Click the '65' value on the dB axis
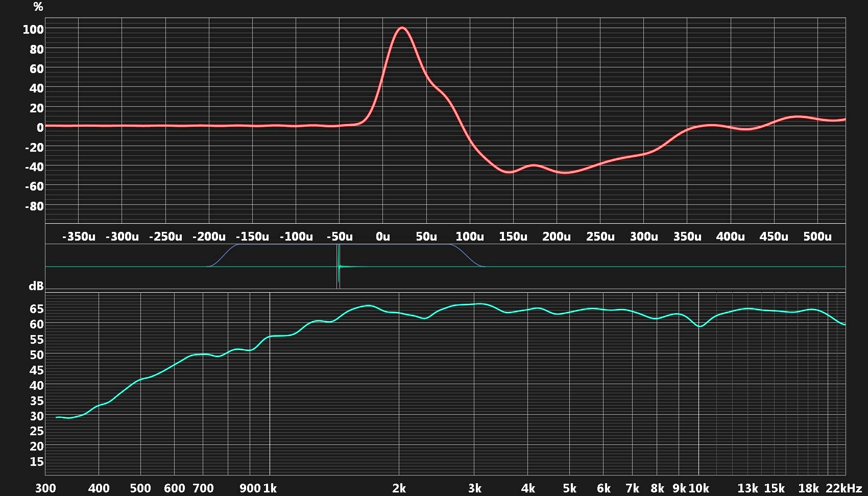The image size is (868, 496). pyautogui.click(x=37, y=309)
